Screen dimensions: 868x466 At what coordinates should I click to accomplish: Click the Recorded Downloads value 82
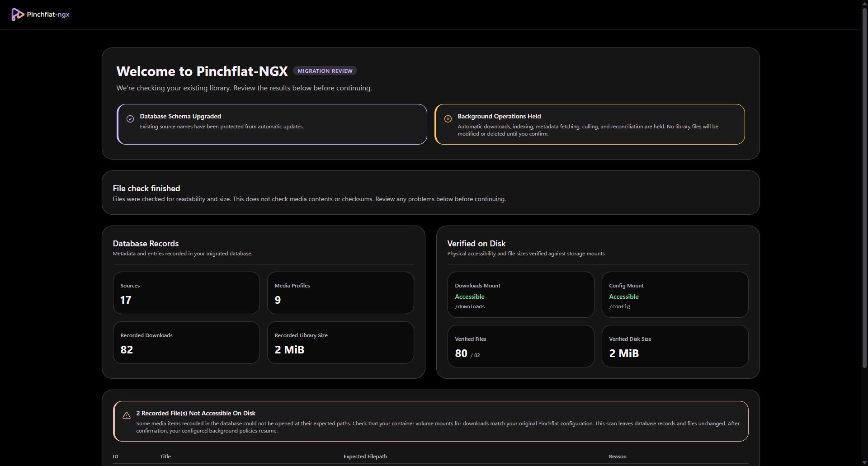127,350
